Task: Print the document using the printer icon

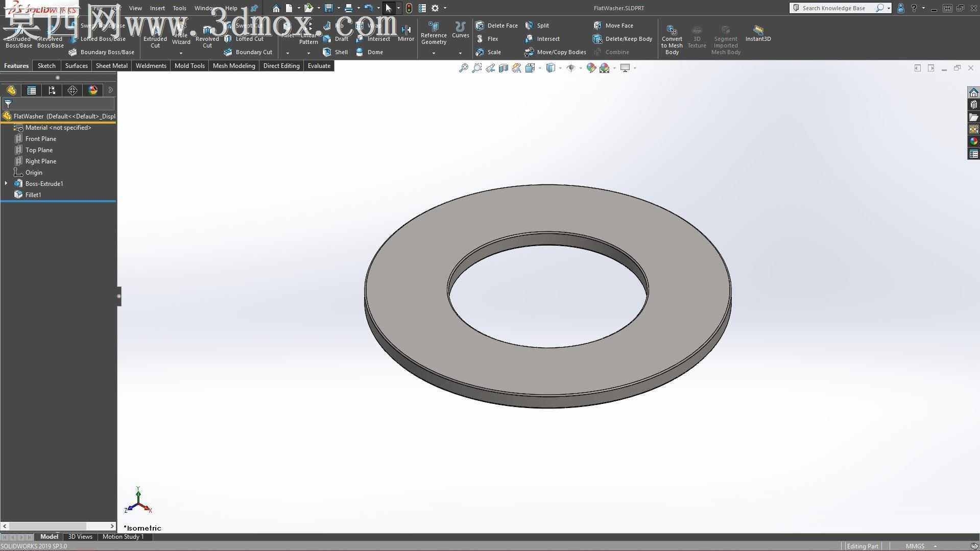Action: pos(348,8)
